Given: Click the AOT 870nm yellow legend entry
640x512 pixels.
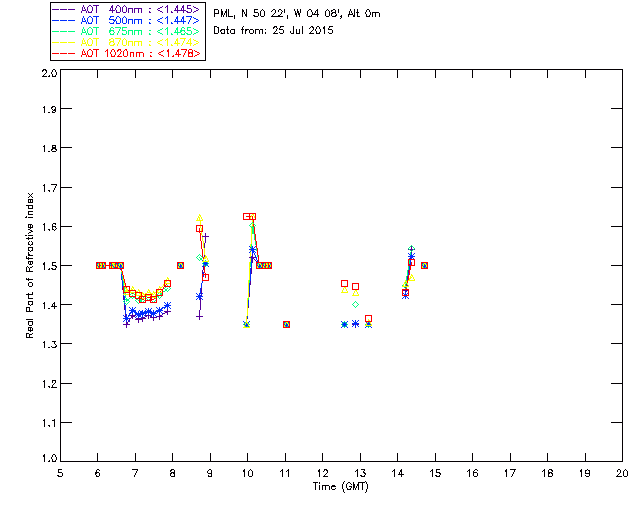Looking at the screenshot, I should 126,42.
